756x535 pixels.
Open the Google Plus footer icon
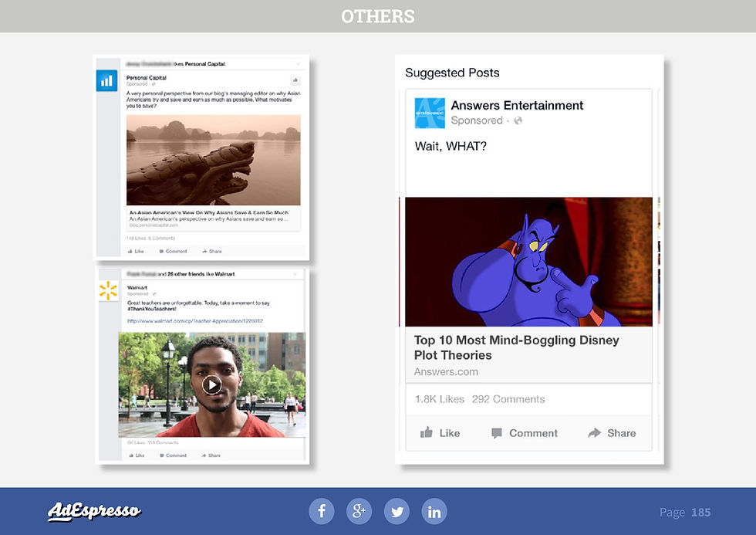point(359,511)
